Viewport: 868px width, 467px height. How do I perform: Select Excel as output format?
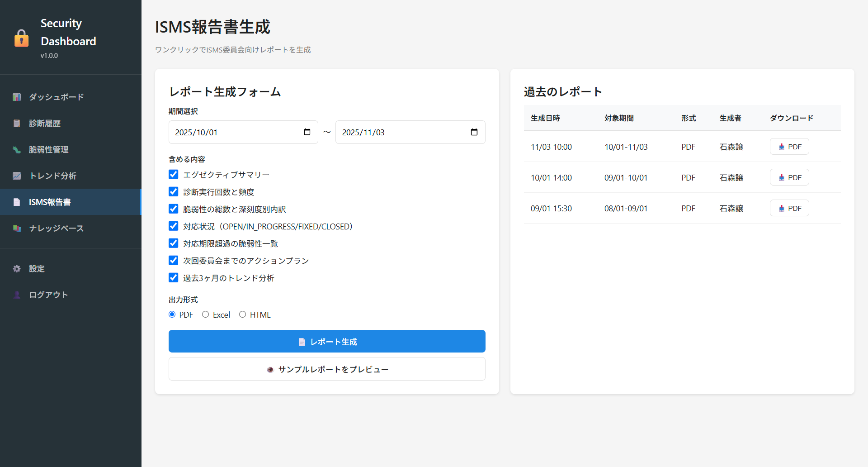(x=206, y=314)
